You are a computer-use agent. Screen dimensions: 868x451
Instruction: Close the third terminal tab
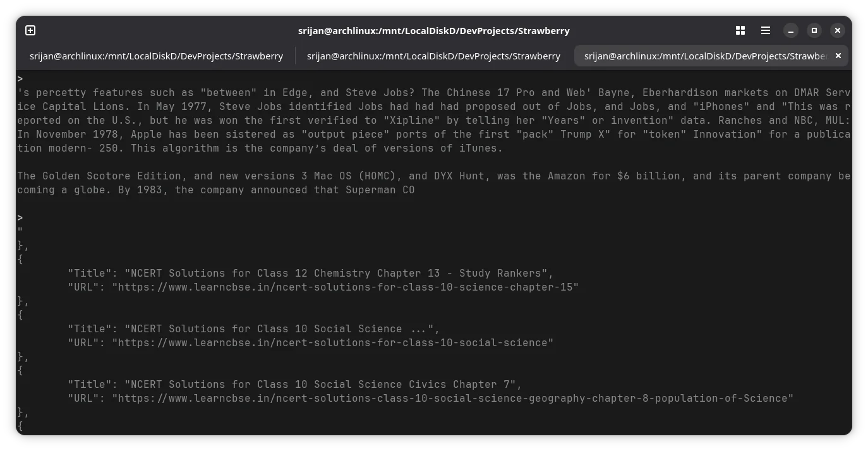tap(838, 56)
